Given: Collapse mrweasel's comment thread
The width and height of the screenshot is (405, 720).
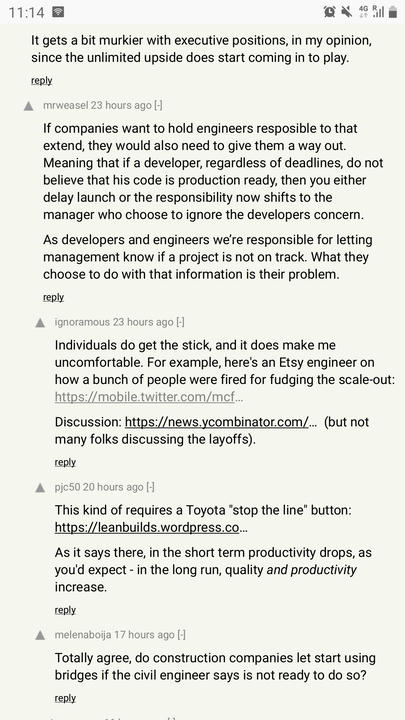Looking at the screenshot, I should (x=158, y=106).
